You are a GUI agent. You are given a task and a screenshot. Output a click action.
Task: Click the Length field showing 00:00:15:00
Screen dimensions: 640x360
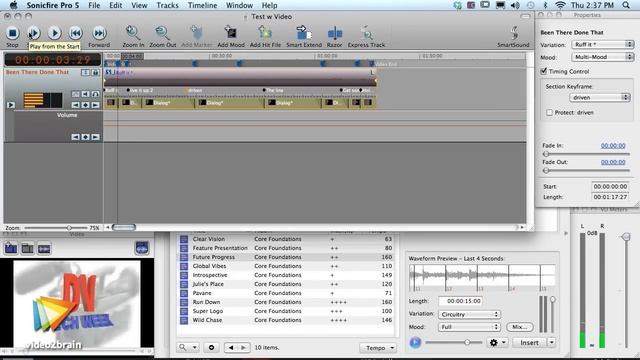point(460,301)
